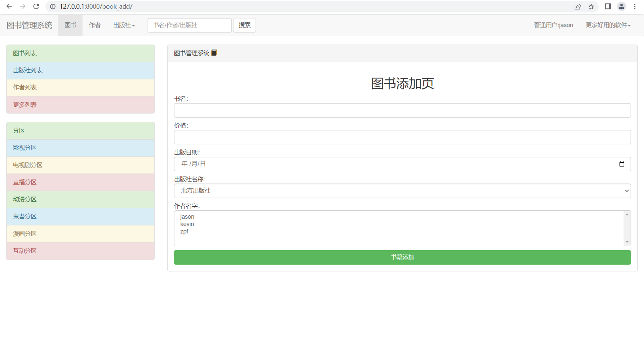Open 更多列表 in sidebar
Viewport: 644px width, 346px height.
point(80,105)
